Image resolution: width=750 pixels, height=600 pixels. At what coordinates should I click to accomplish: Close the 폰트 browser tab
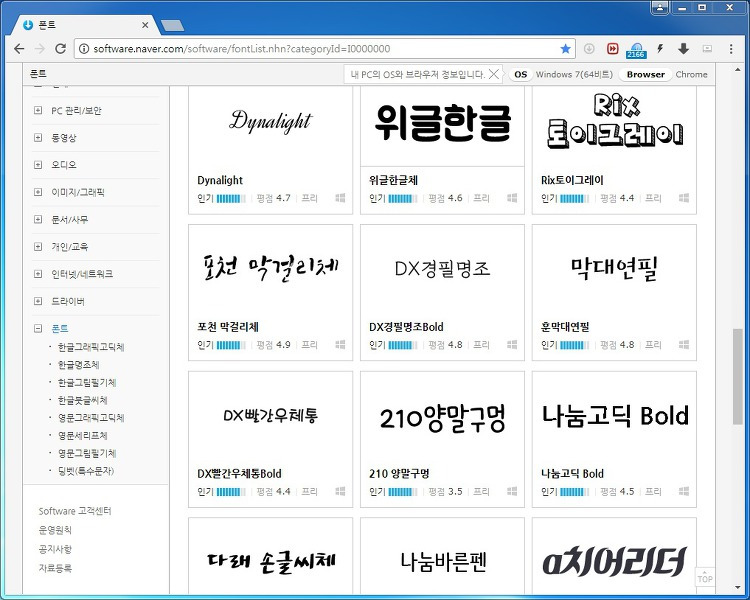coord(145,25)
